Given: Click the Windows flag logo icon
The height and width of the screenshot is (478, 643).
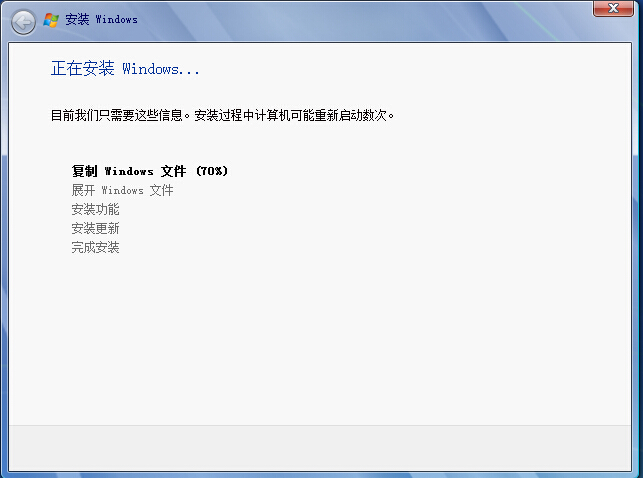Looking at the screenshot, I should pyautogui.click(x=51, y=20).
